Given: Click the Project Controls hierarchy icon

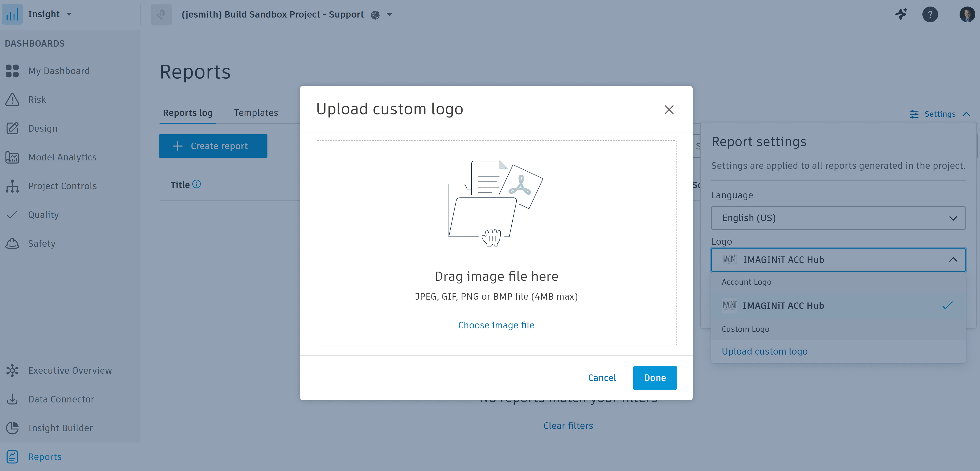Looking at the screenshot, I should tap(12, 186).
